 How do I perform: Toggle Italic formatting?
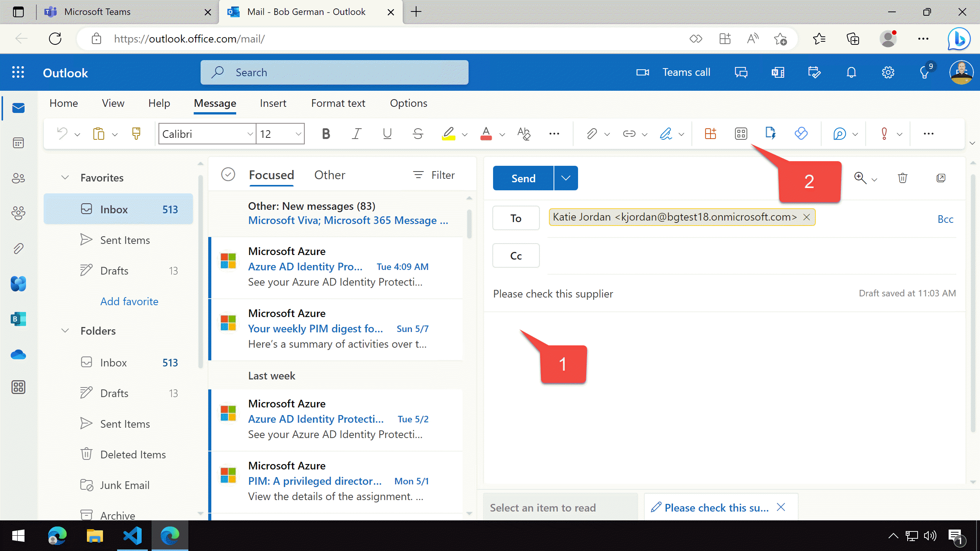pyautogui.click(x=356, y=134)
